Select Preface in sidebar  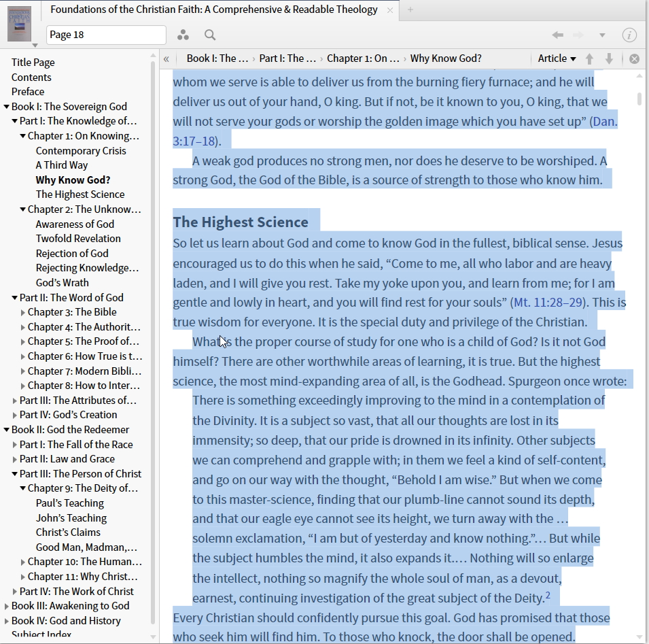pos(28,92)
